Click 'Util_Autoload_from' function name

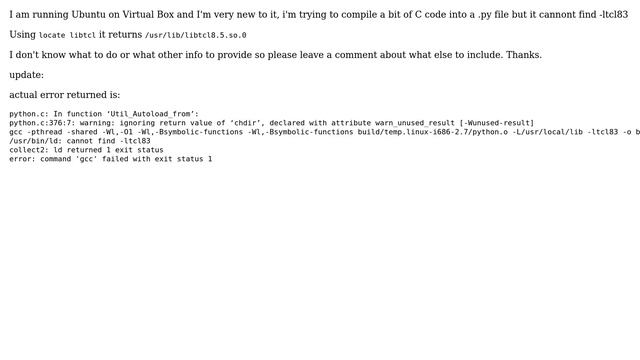(152, 114)
